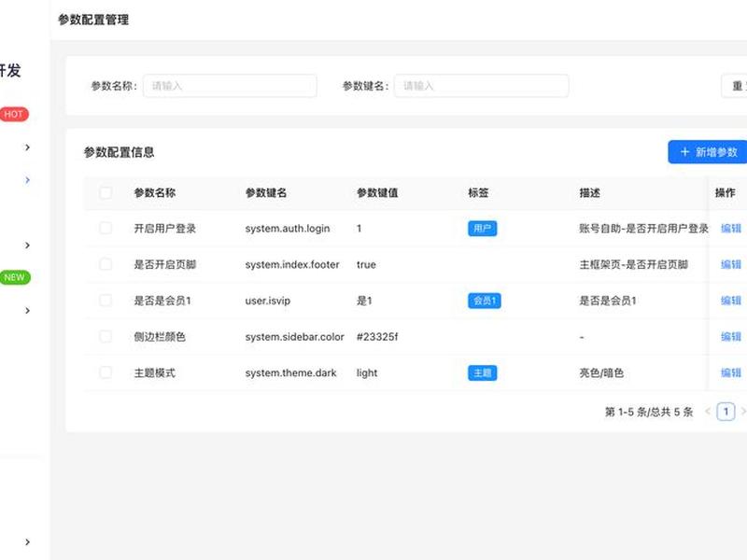The height and width of the screenshot is (560, 747).
Task: Expand sidebar chevron below NEW badge
Action: [x=27, y=311]
